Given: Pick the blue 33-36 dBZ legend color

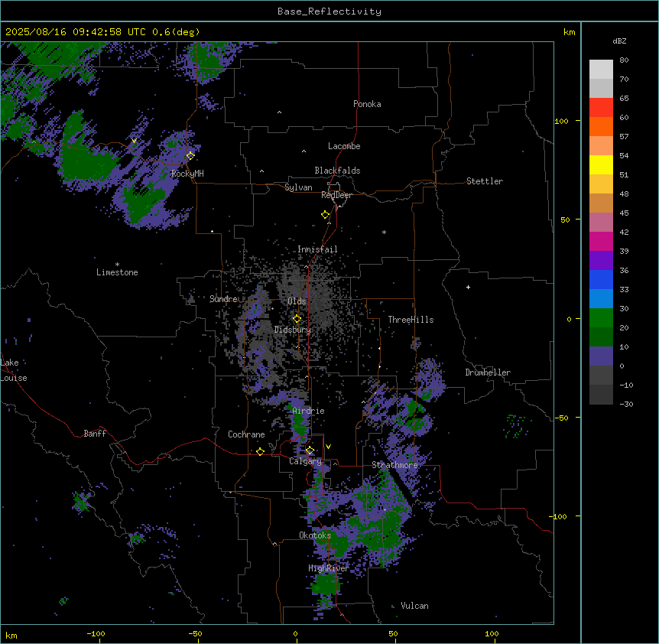Looking at the screenshot, I should click(x=601, y=279).
